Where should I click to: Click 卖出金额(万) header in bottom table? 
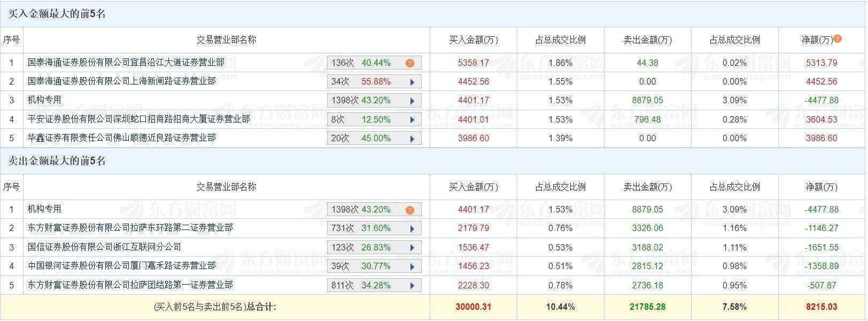[x=647, y=187]
